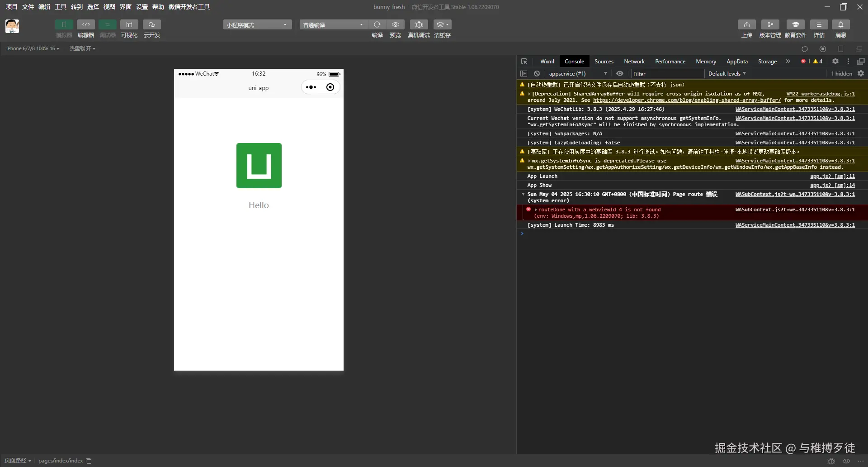Open the 普通编译 compile mode dropdown
Image resolution: width=868 pixels, height=467 pixels.
[x=333, y=25]
